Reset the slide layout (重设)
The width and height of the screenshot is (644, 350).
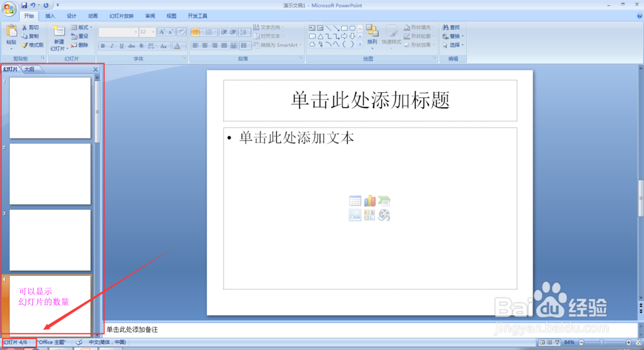point(80,36)
